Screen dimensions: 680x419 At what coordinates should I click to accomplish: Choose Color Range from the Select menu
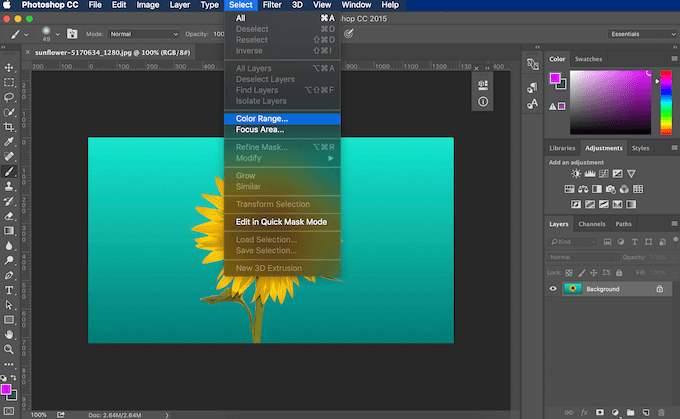tap(262, 118)
